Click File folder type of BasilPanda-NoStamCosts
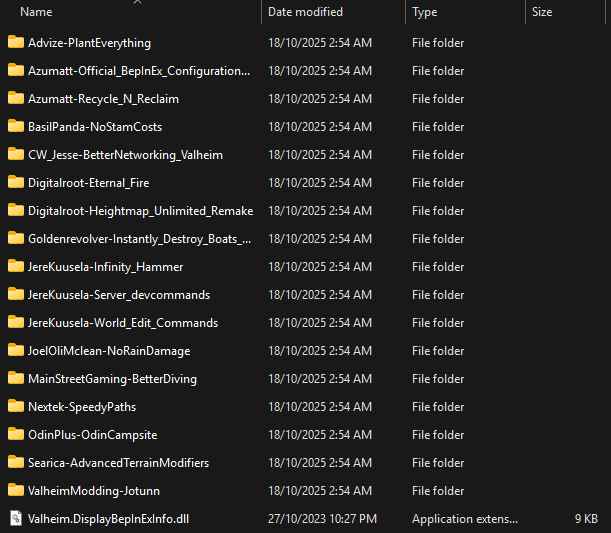 point(438,127)
